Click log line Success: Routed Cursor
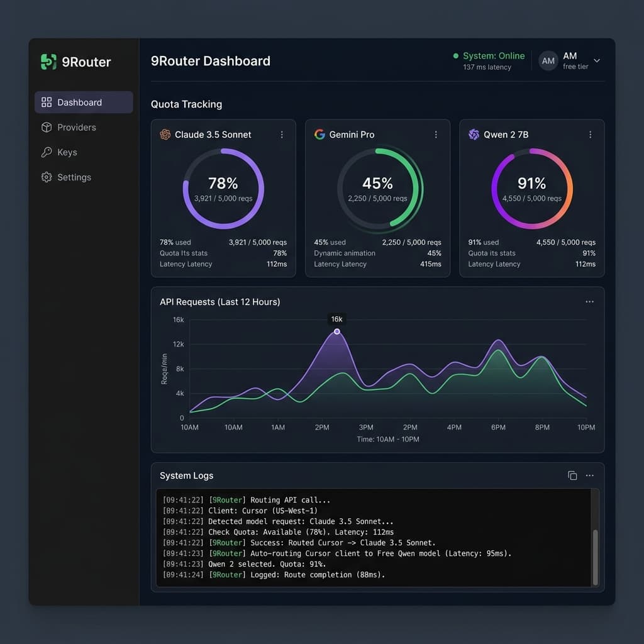Viewport: 644px width, 644px height. [299, 543]
